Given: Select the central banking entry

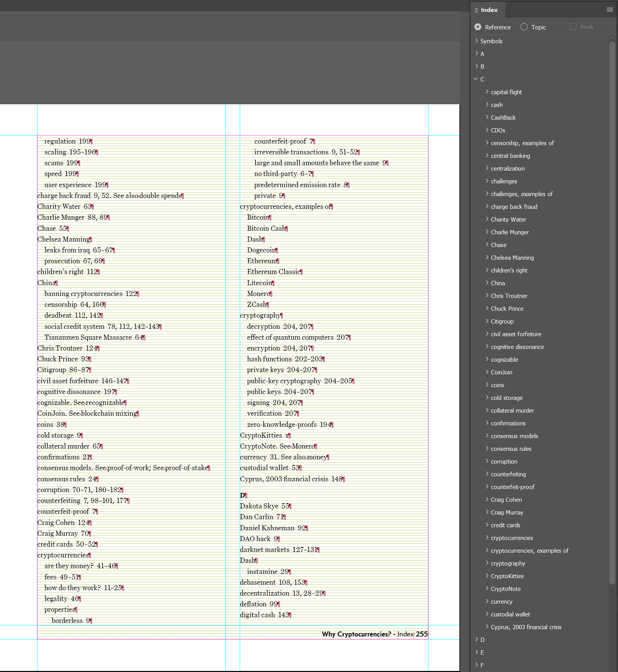Looking at the screenshot, I should tap(510, 156).
